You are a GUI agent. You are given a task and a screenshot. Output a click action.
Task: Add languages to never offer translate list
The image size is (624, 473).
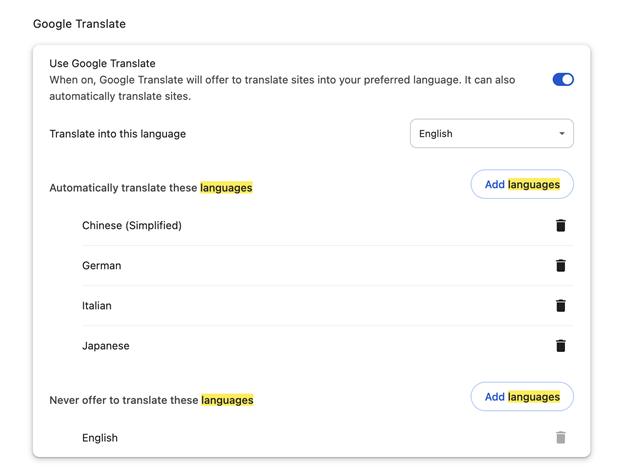click(522, 397)
